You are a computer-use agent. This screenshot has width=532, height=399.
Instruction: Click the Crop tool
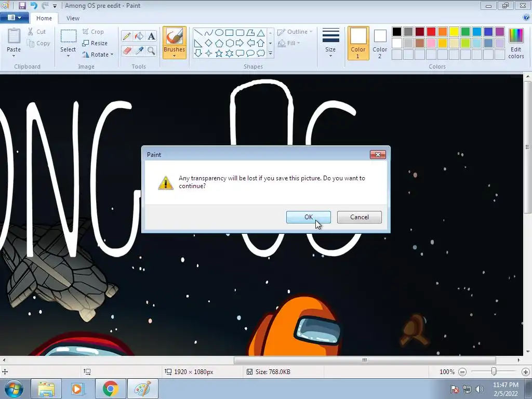tap(93, 32)
